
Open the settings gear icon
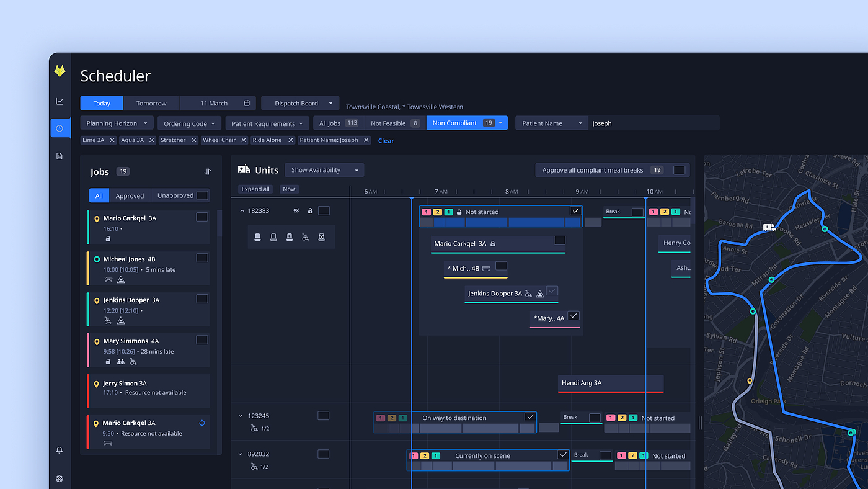tap(60, 478)
